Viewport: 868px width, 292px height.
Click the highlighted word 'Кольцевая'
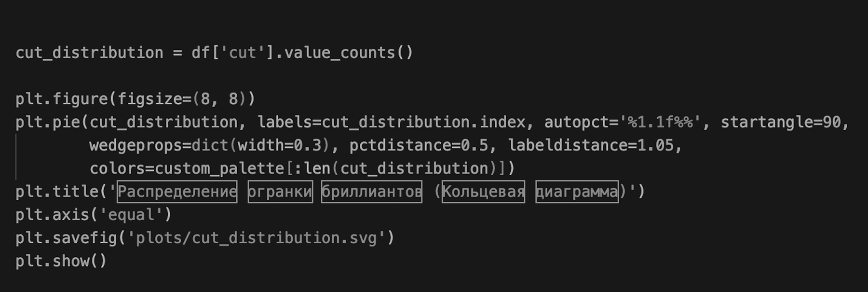tap(483, 192)
